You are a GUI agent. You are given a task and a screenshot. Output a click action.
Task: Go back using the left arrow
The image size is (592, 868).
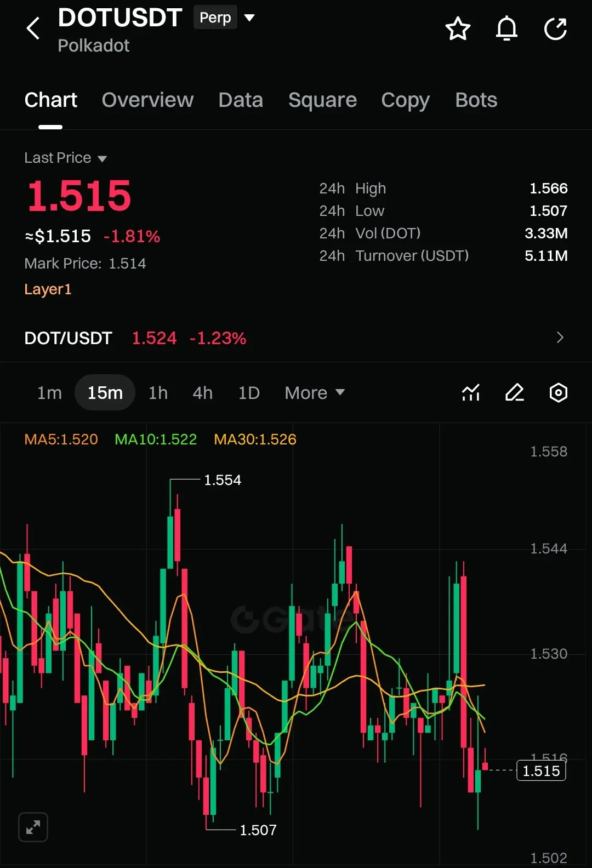pos(33,28)
